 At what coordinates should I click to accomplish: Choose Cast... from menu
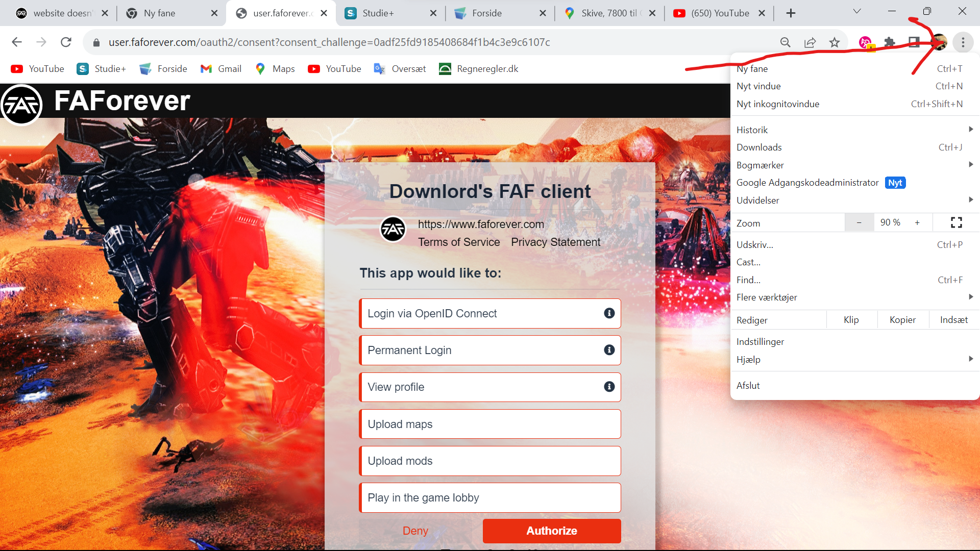[854, 262]
